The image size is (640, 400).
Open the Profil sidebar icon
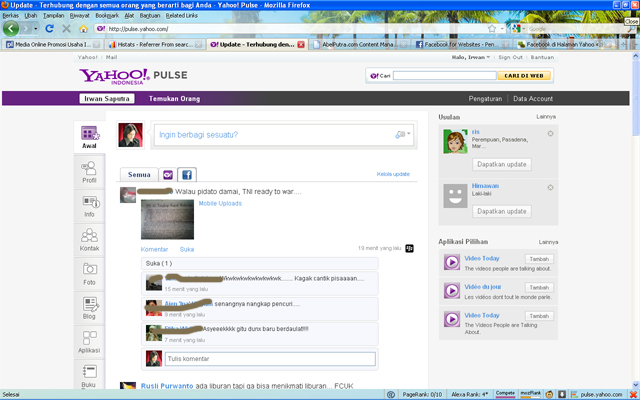coord(90,172)
